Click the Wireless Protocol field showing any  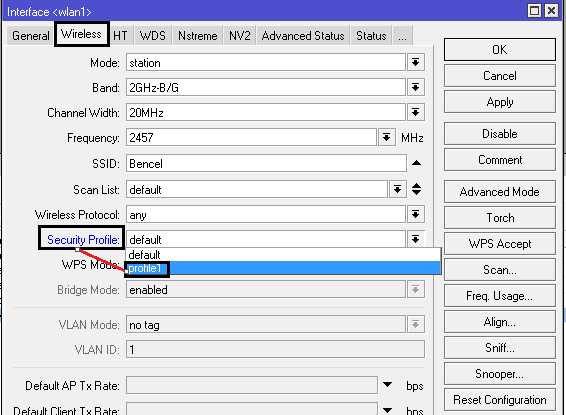click(x=266, y=215)
